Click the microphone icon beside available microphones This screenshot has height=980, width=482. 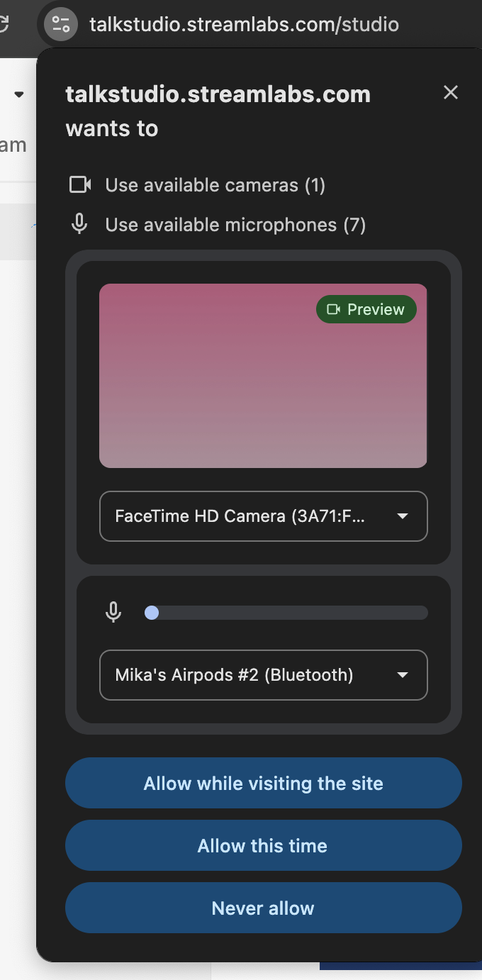tap(80, 225)
